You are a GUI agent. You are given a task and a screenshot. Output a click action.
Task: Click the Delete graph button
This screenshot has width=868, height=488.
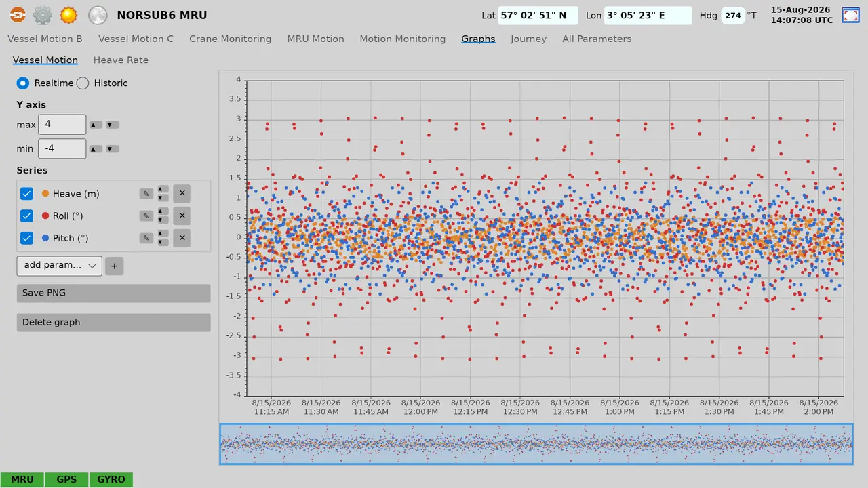click(x=114, y=323)
